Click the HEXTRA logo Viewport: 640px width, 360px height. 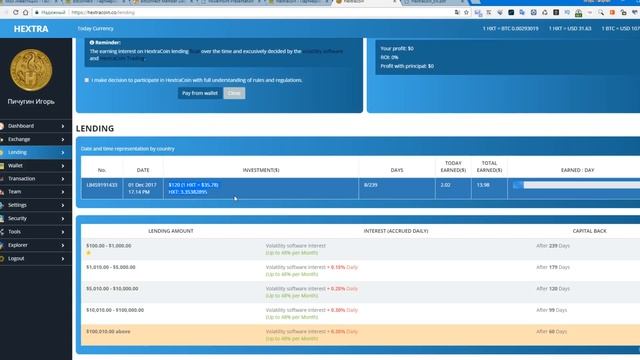(31, 29)
